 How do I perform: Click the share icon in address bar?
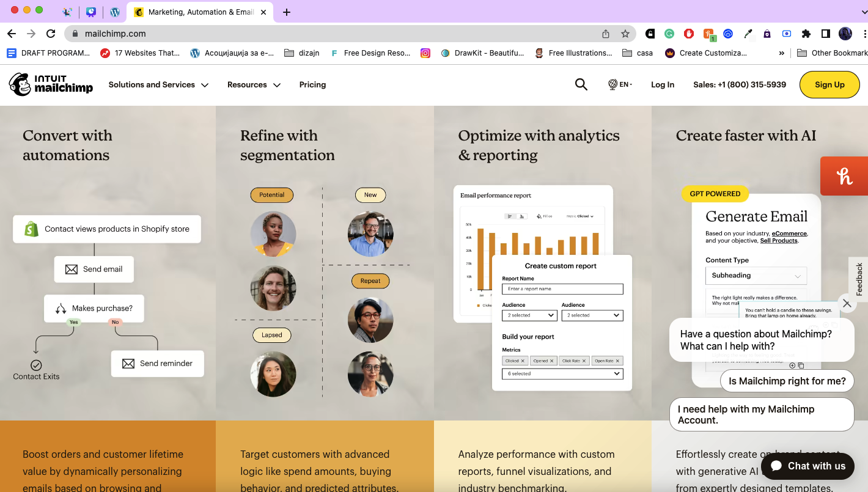[x=606, y=34]
